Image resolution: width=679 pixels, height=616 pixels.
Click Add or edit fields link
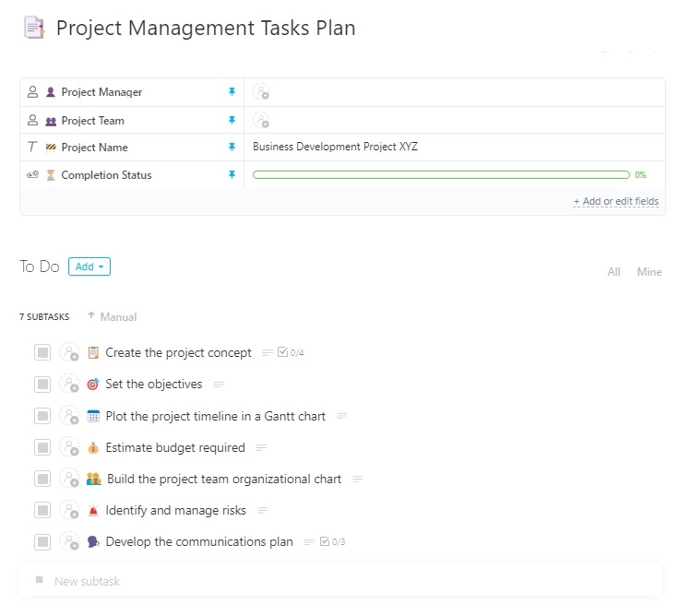point(615,201)
